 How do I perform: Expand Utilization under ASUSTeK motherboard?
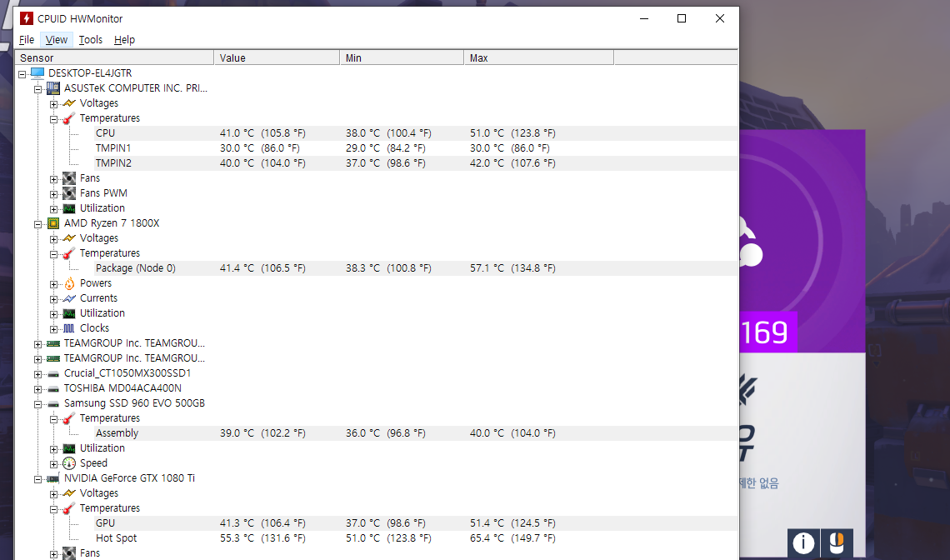[54, 209]
